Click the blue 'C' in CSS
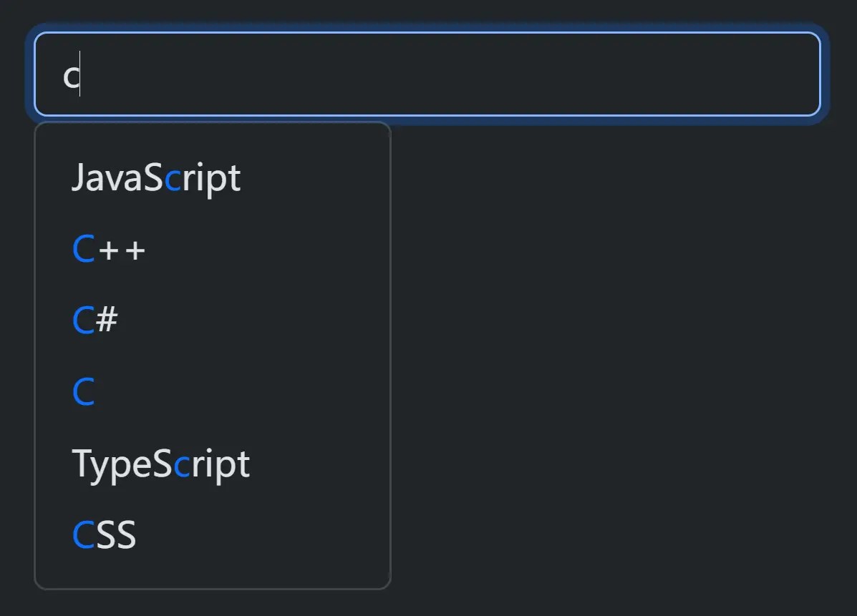 click(84, 534)
